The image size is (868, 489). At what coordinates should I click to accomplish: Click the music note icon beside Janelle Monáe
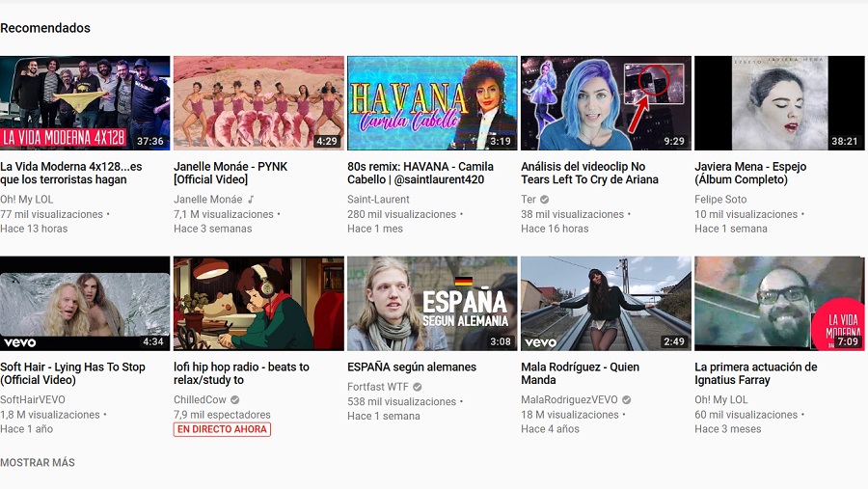251,200
